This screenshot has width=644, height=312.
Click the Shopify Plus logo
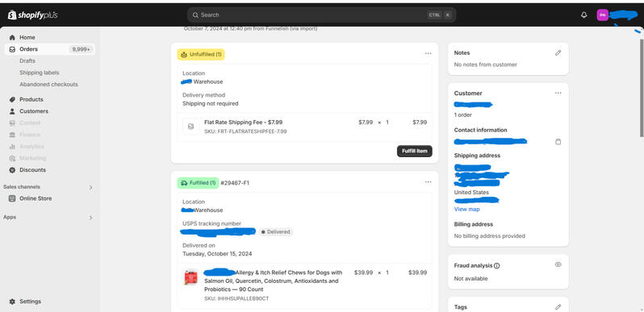coord(32,15)
